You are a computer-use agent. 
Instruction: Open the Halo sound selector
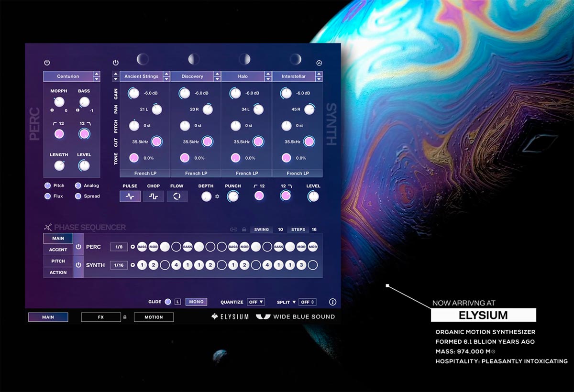tap(243, 76)
